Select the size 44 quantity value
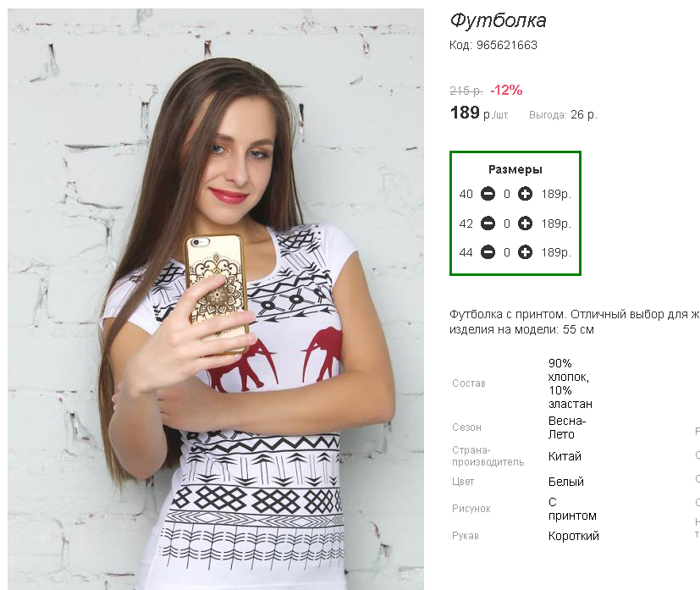The height and width of the screenshot is (590, 700). 507,252
